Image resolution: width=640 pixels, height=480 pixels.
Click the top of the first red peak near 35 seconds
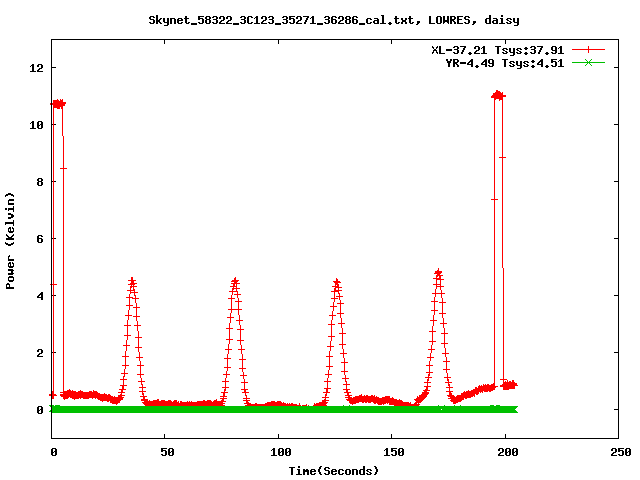(x=131, y=281)
